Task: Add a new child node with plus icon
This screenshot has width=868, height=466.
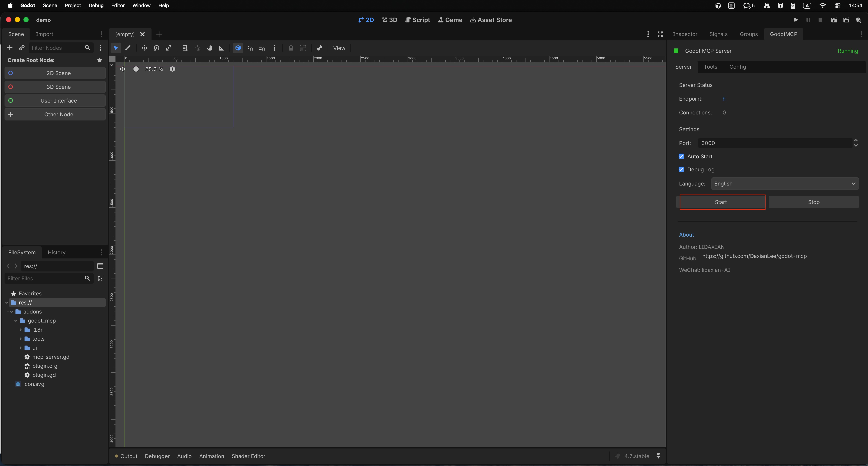Action: click(x=10, y=48)
